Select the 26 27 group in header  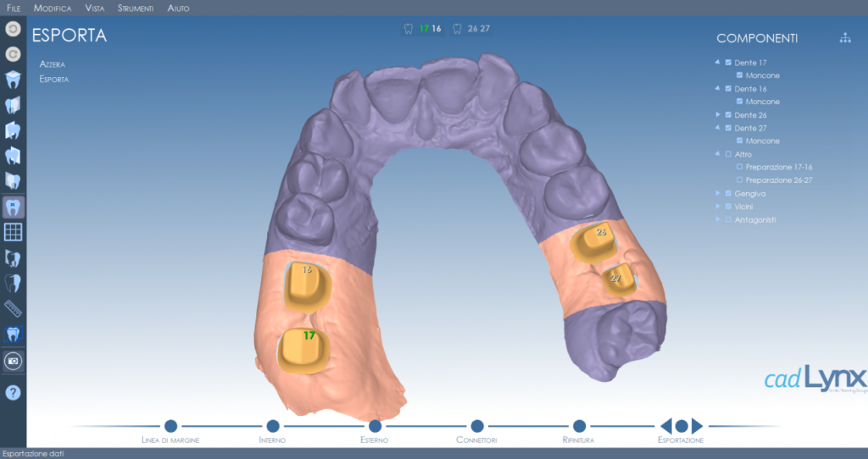479,29
